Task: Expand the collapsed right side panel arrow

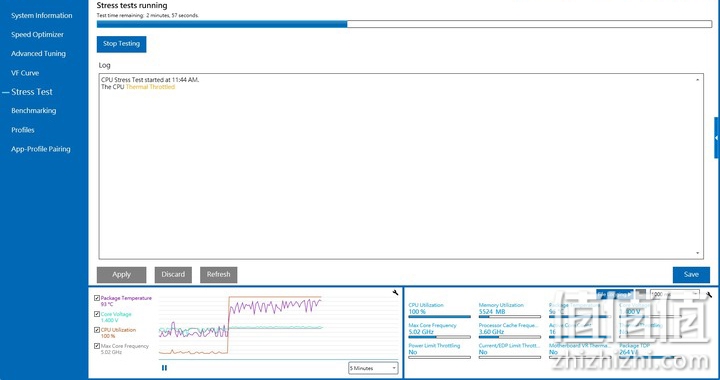Action: [716, 138]
